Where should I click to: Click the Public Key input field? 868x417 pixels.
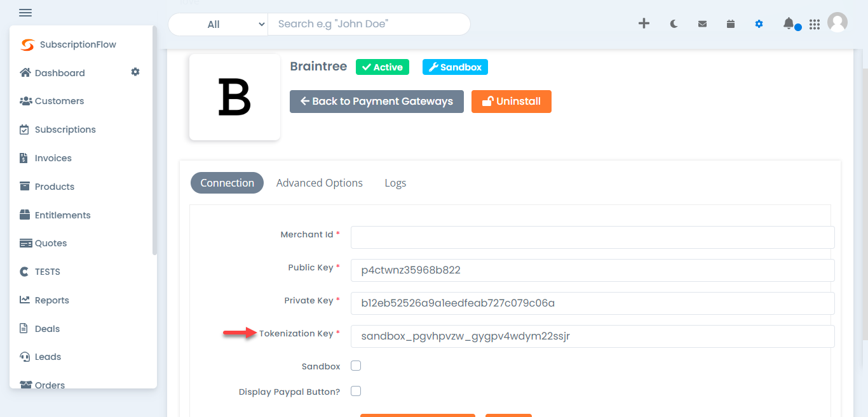point(592,270)
